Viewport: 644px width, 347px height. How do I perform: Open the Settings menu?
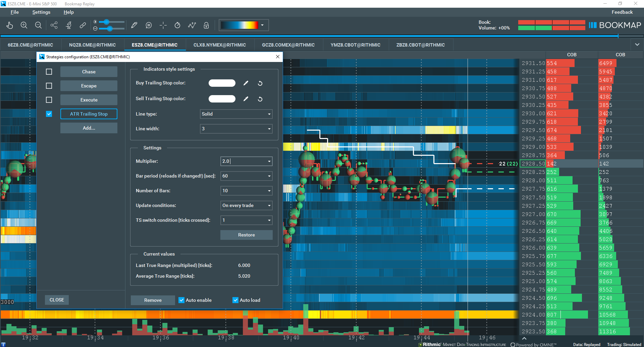point(41,12)
